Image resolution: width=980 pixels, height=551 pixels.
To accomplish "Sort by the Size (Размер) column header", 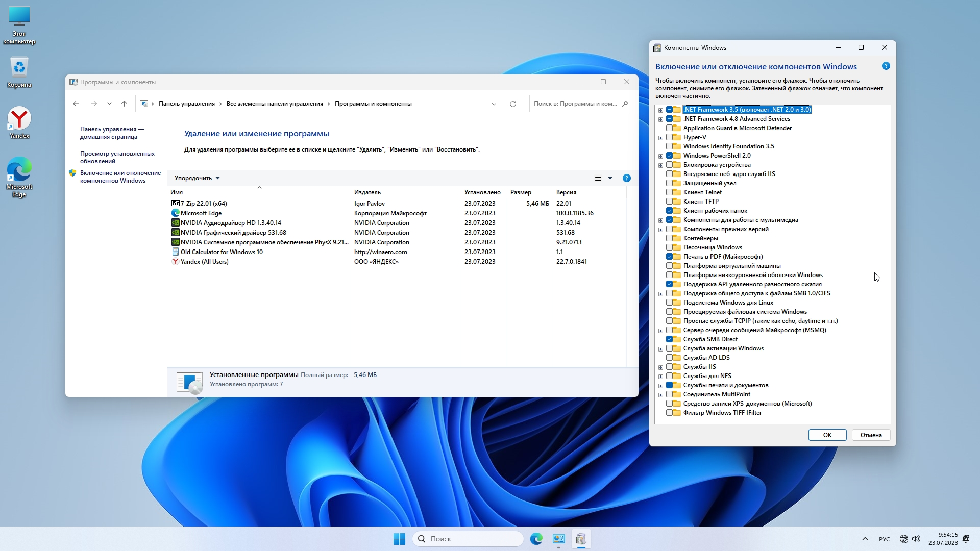I will coord(521,192).
